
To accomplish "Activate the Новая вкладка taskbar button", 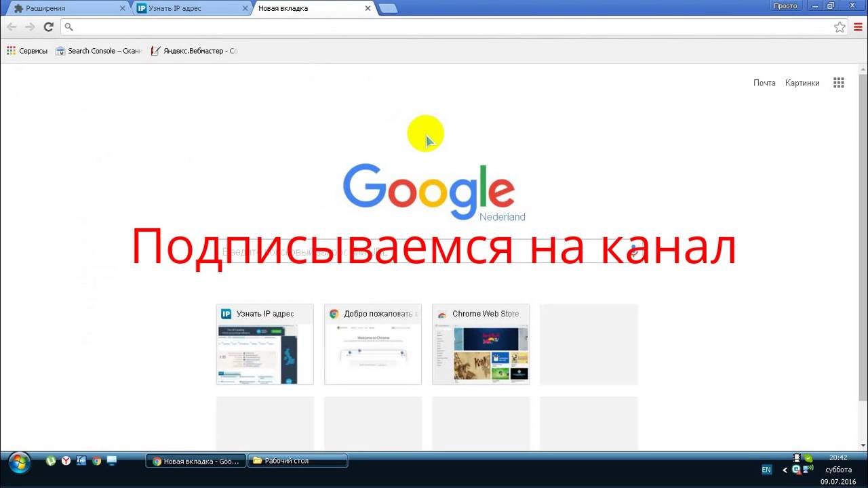I will coord(196,461).
